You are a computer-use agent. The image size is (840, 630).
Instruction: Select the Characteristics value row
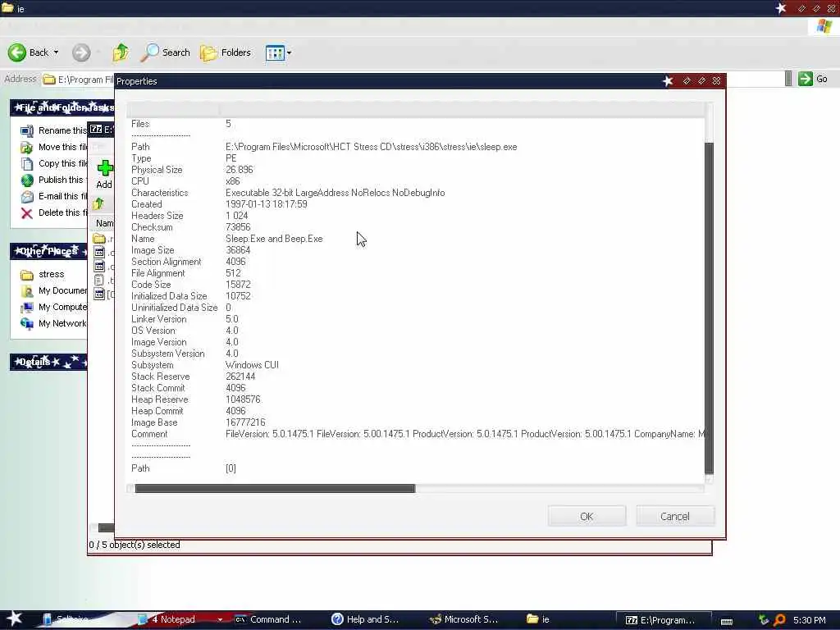click(x=336, y=193)
